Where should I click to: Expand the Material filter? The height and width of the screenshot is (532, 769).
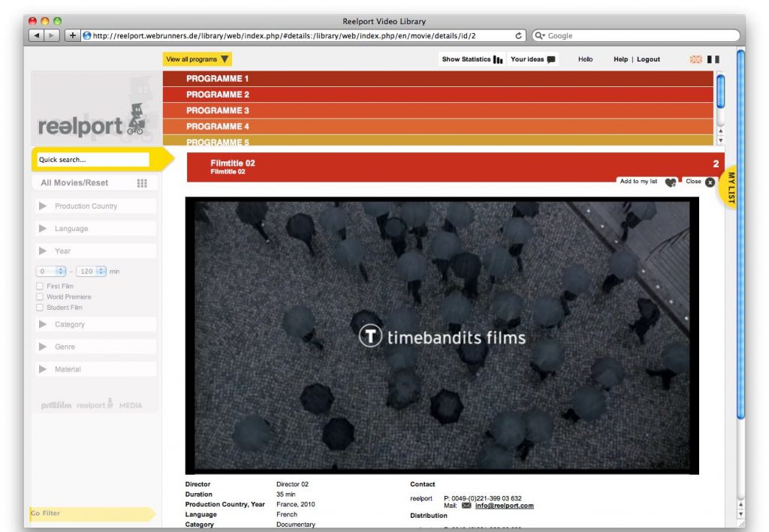point(95,369)
